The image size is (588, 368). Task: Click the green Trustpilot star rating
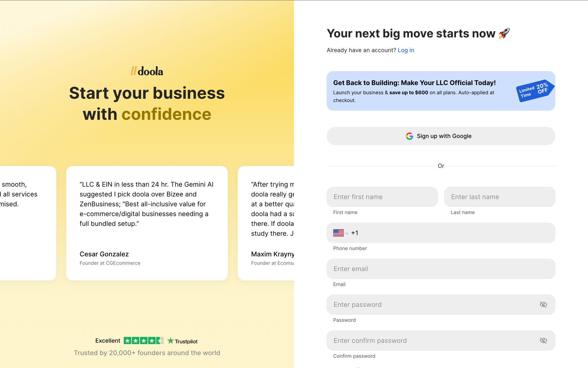[x=143, y=341]
